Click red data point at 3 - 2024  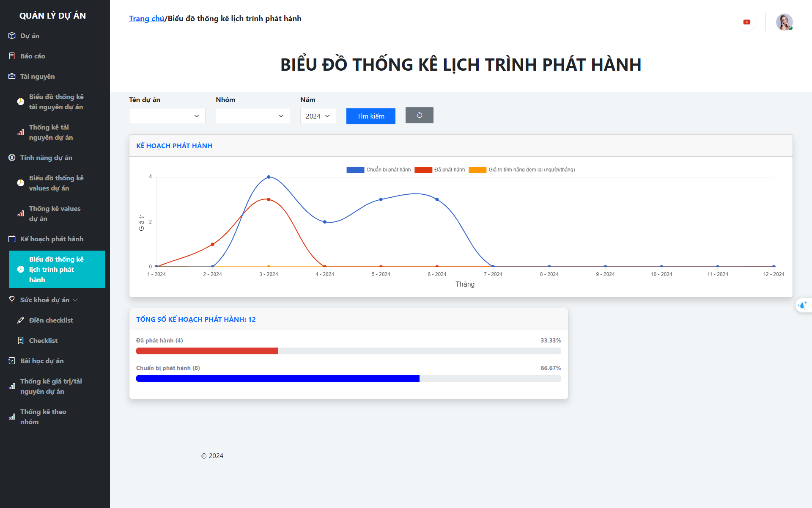click(269, 199)
